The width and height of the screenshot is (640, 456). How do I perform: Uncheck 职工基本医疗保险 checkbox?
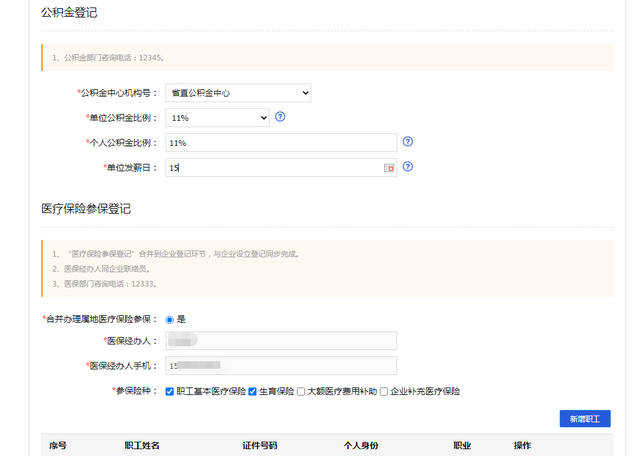(x=169, y=391)
